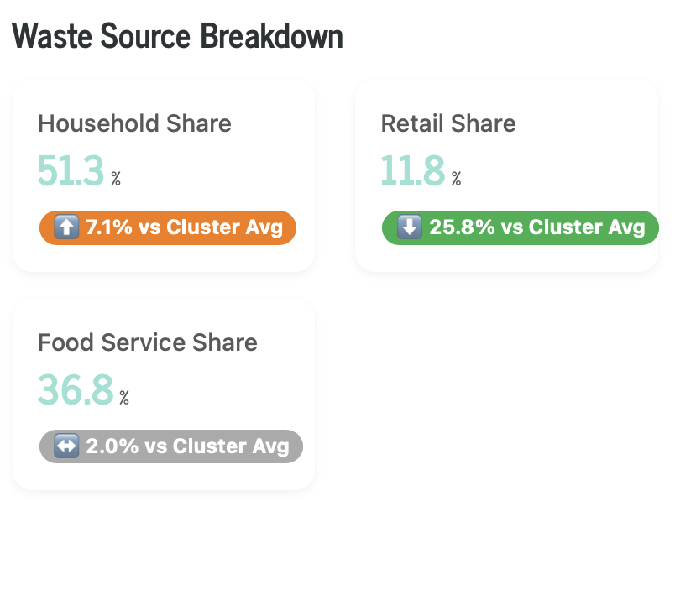Click the up arrow icon in Household badge
The width and height of the screenshot is (675, 616).
coord(65,227)
